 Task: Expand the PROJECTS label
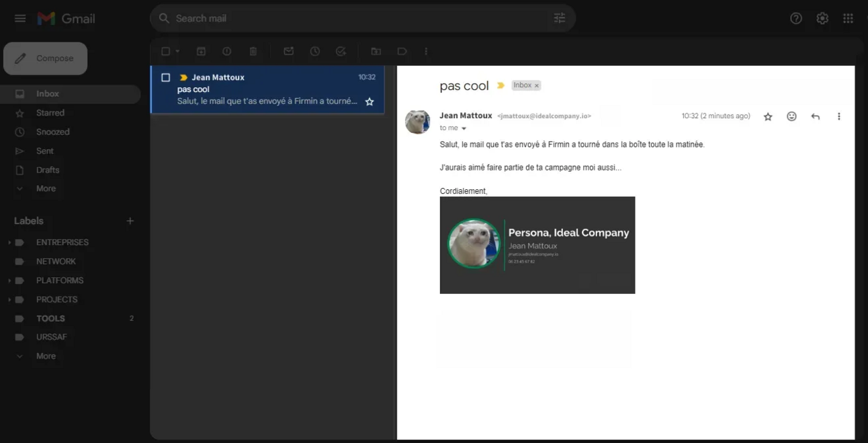(9, 299)
